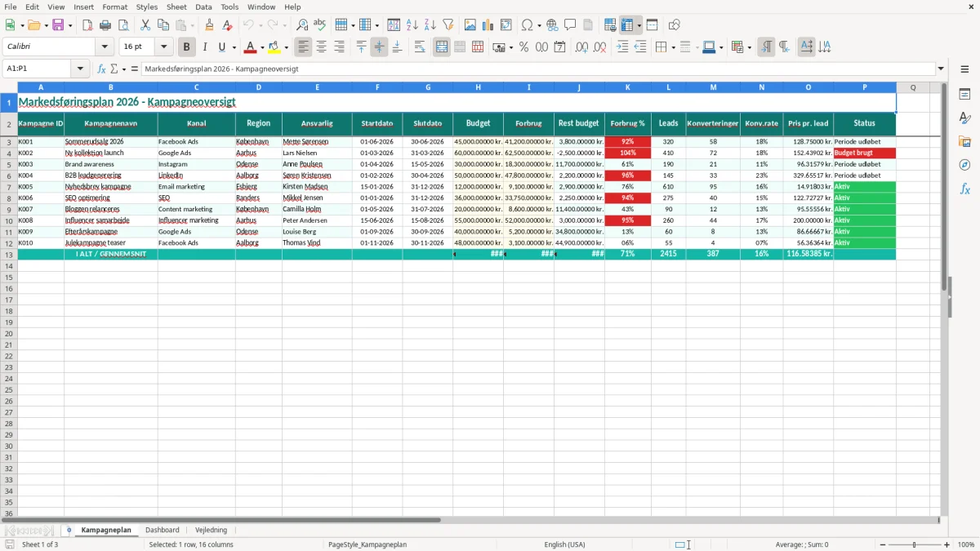The image size is (980, 551).
Task: Toggle Bold formatting
Action: pyautogui.click(x=187, y=47)
